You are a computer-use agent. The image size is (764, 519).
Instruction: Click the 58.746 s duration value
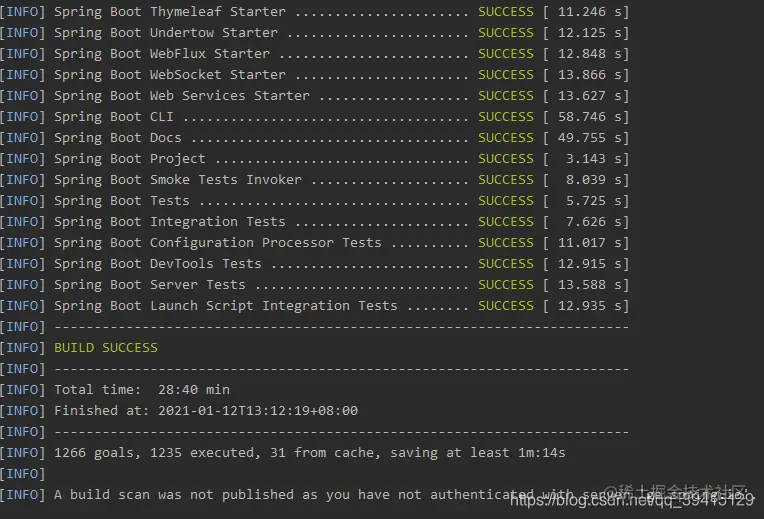coord(590,116)
